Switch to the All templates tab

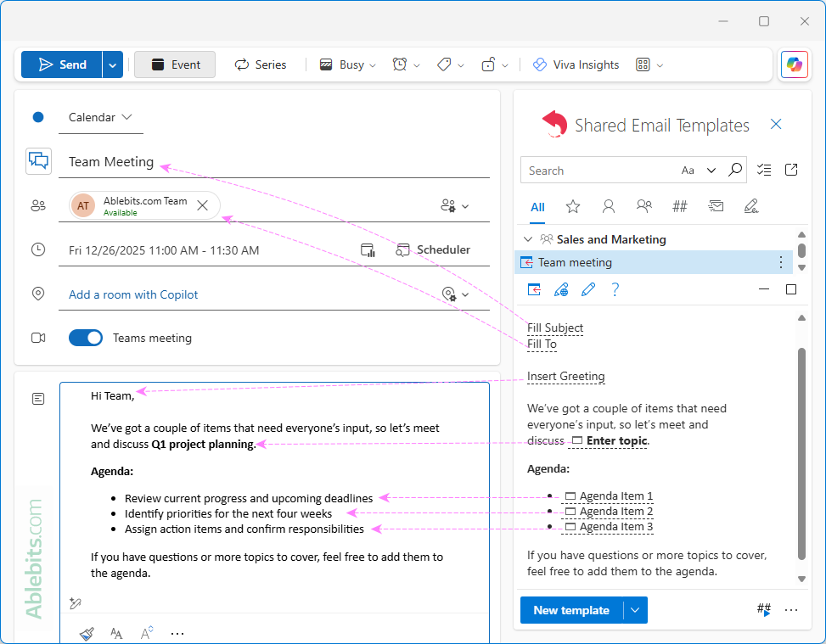(537, 205)
